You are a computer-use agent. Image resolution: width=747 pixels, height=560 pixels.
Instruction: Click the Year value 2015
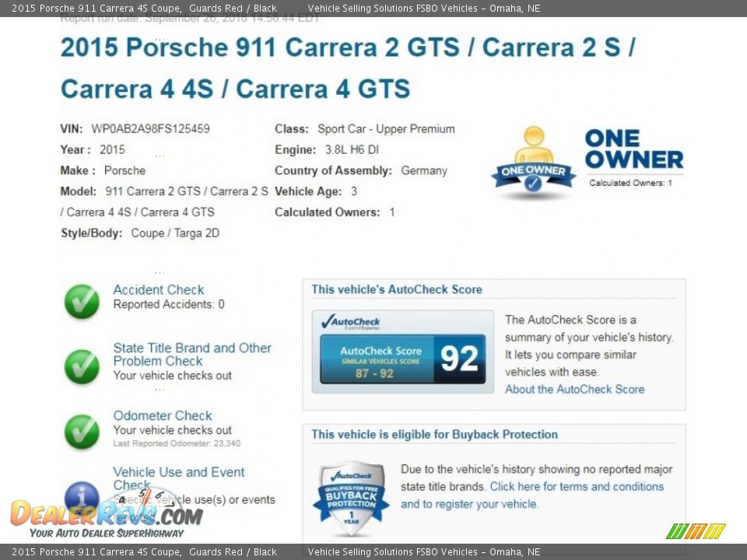[112, 149]
